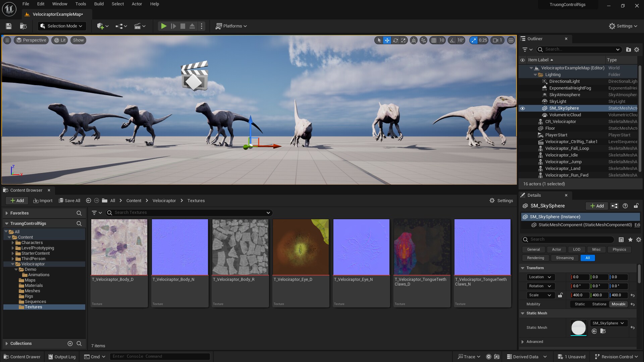Open the Build menu

(x=99, y=4)
